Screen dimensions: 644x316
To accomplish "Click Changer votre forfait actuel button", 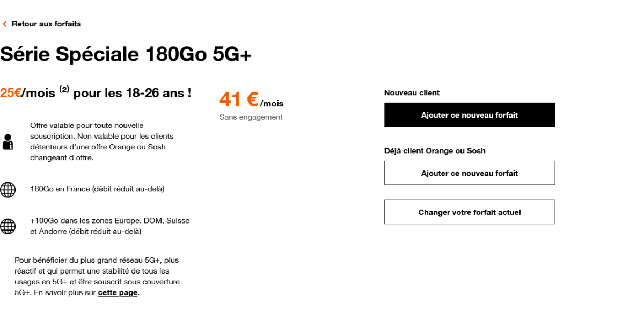I will pyautogui.click(x=469, y=212).
